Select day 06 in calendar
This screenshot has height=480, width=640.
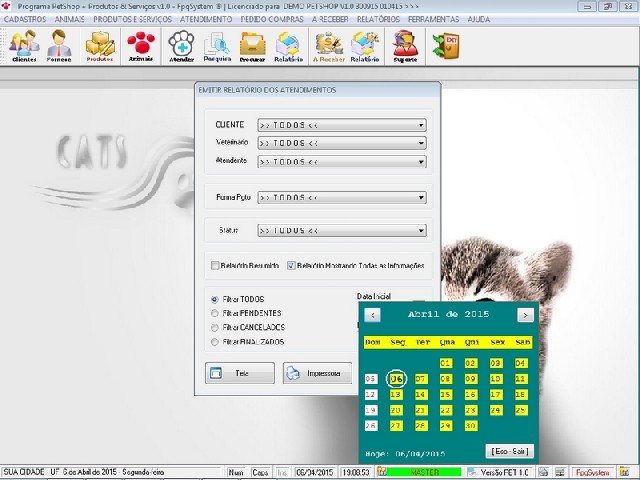(x=396, y=379)
